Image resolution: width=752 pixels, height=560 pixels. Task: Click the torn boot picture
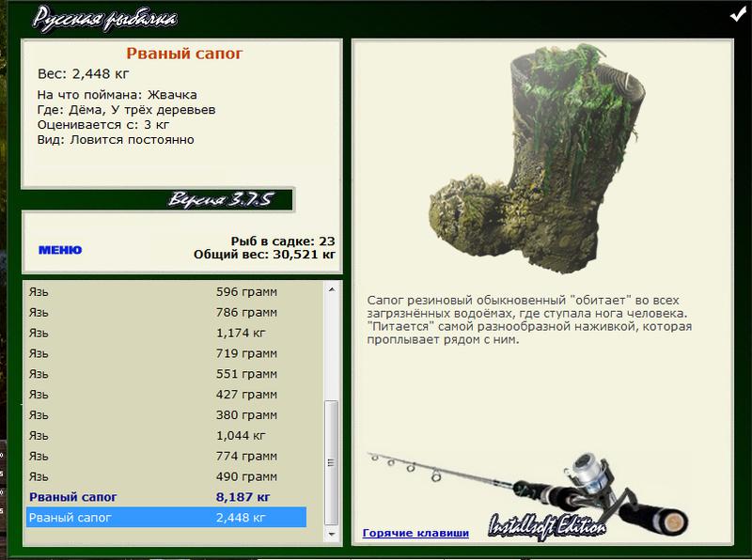click(537, 158)
